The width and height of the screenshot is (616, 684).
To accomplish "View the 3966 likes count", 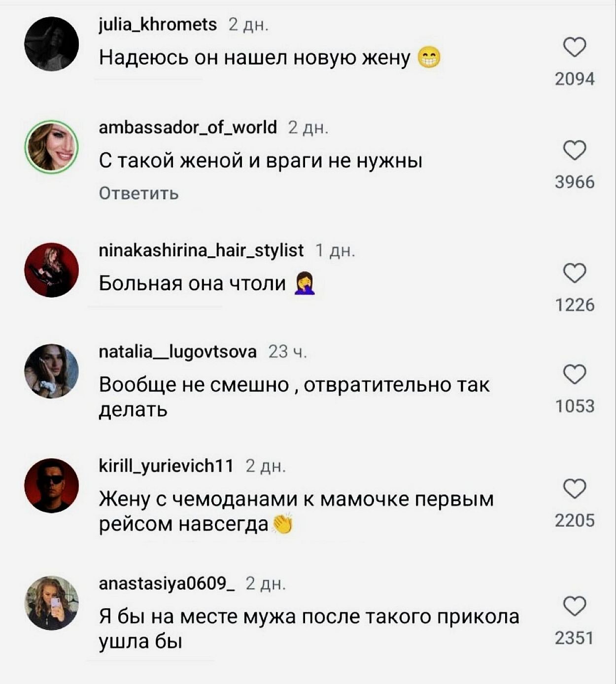I will (575, 182).
